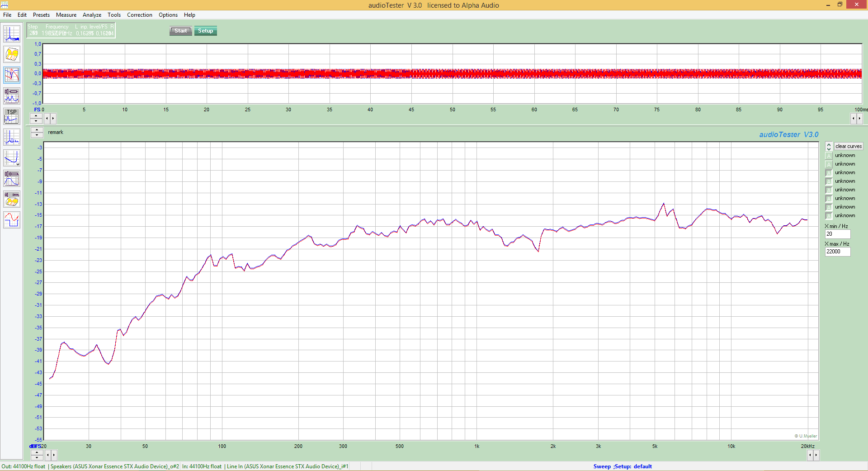The height and width of the screenshot is (471, 868).
Task: Shift the time plot left with the bottom-left arrow
Action: 47,118
